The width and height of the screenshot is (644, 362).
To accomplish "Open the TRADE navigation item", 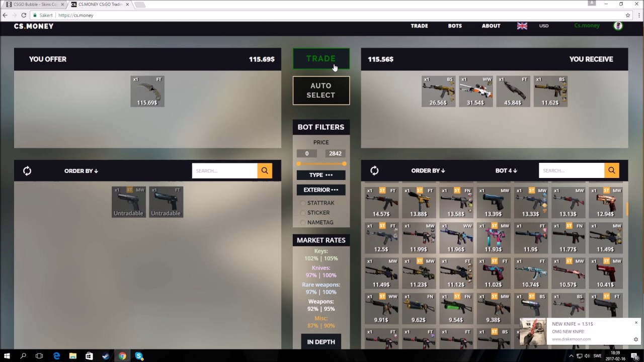I will pos(419,26).
